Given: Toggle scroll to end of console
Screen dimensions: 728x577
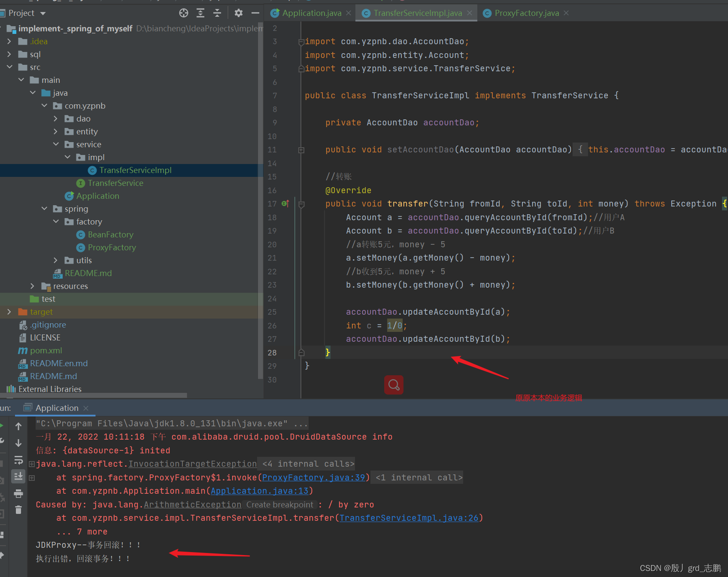Looking at the screenshot, I should [x=18, y=477].
